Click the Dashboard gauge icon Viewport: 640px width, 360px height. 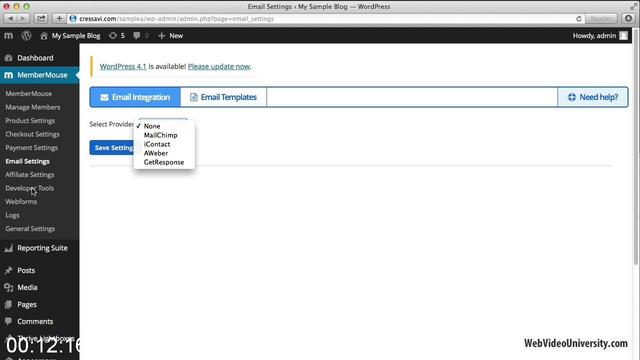click(x=8, y=58)
